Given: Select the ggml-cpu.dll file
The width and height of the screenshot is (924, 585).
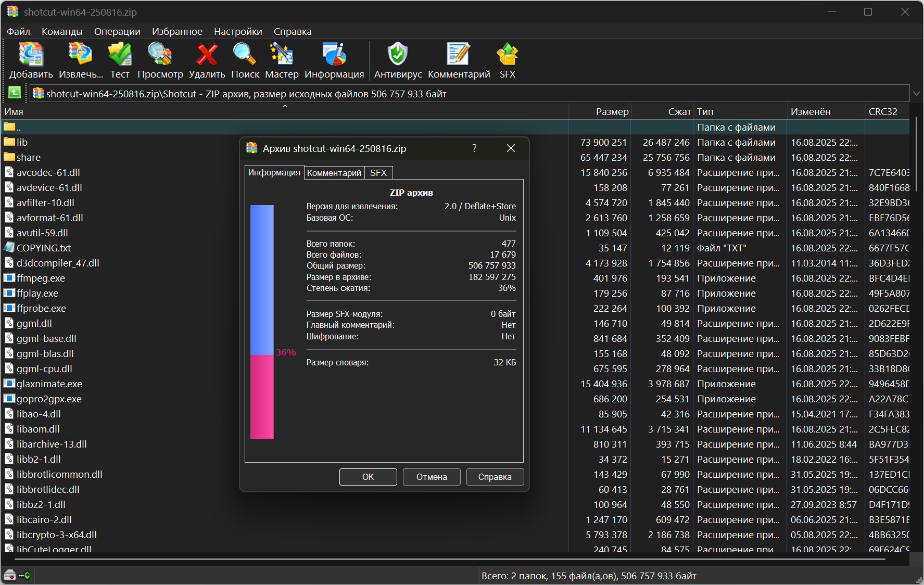Looking at the screenshot, I should 44,368.
